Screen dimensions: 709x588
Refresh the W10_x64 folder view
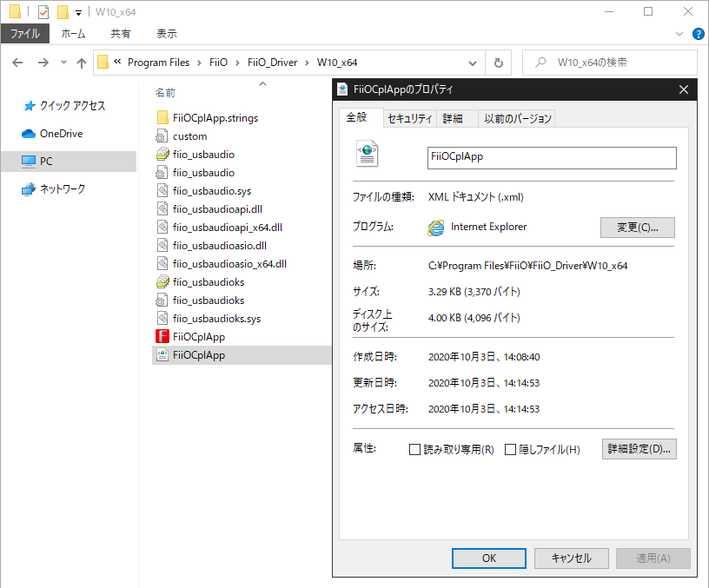(499, 63)
